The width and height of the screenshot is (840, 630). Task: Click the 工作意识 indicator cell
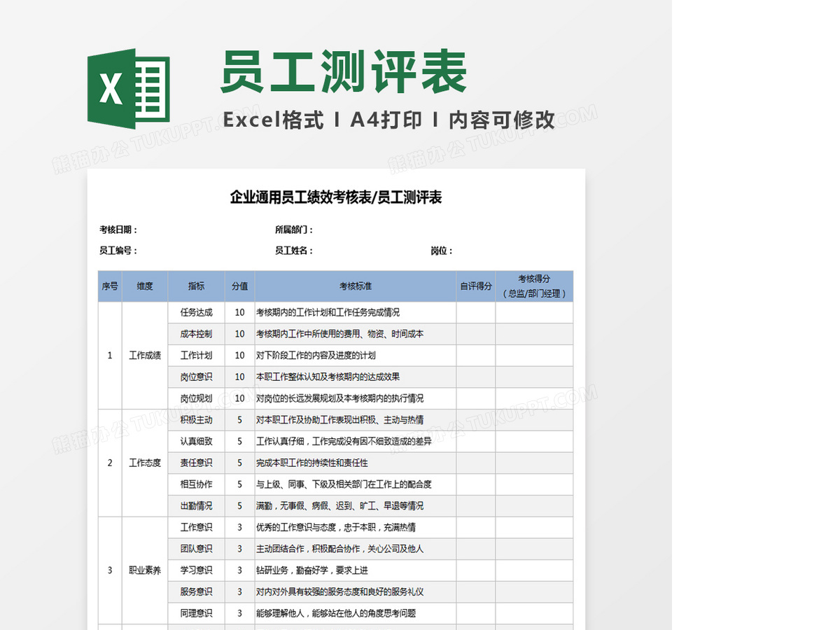(x=197, y=527)
